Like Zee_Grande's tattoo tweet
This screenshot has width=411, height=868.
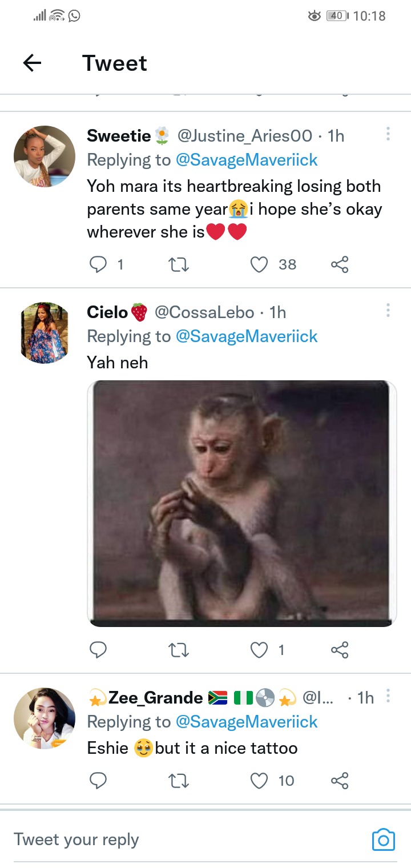click(x=260, y=780)
